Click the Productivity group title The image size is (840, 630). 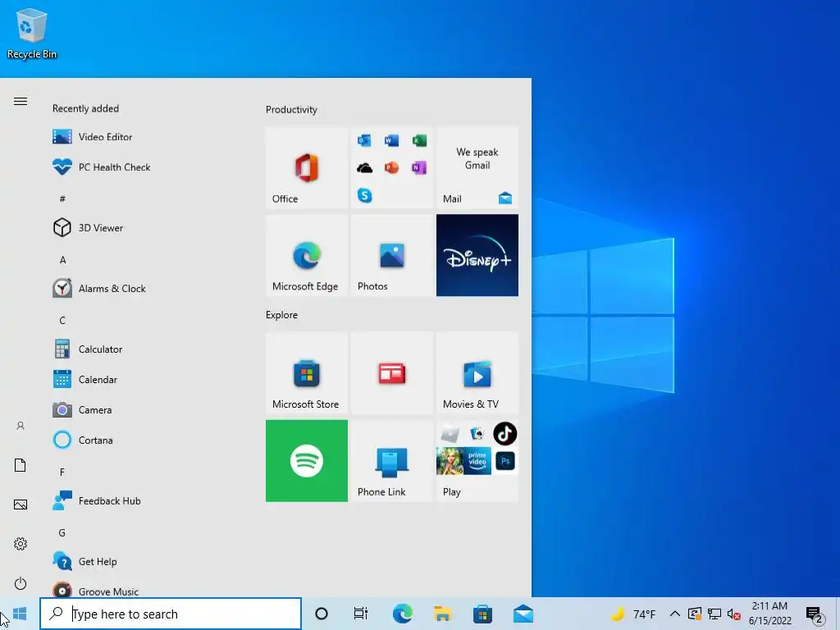coord(291,110)
